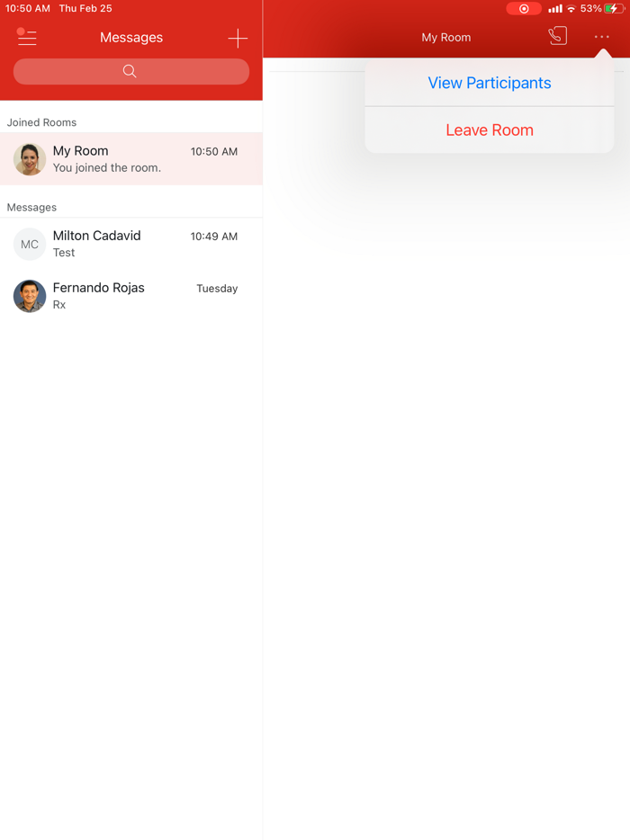
Task: Open Fernando Rojas conversation
Action: [131, 296]
